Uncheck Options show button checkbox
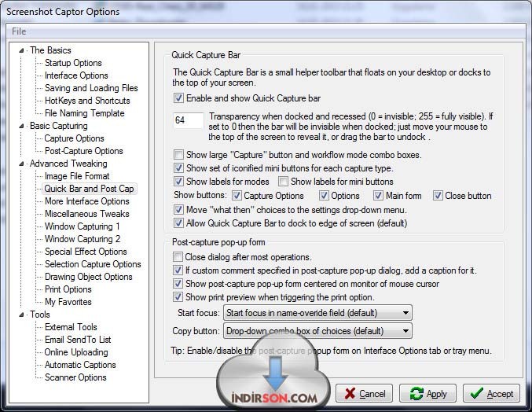This screenshot has height=412, width=532. coord(324,196)
